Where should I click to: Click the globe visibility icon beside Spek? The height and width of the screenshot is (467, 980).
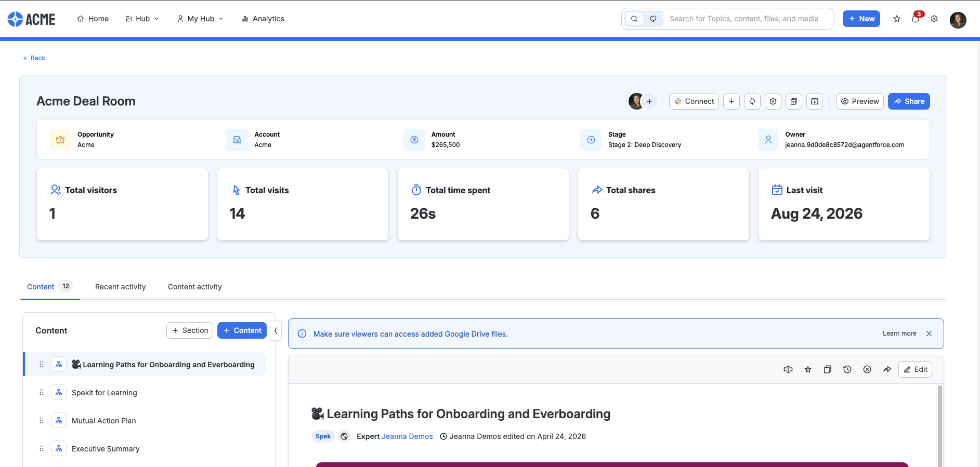point(344,436)
